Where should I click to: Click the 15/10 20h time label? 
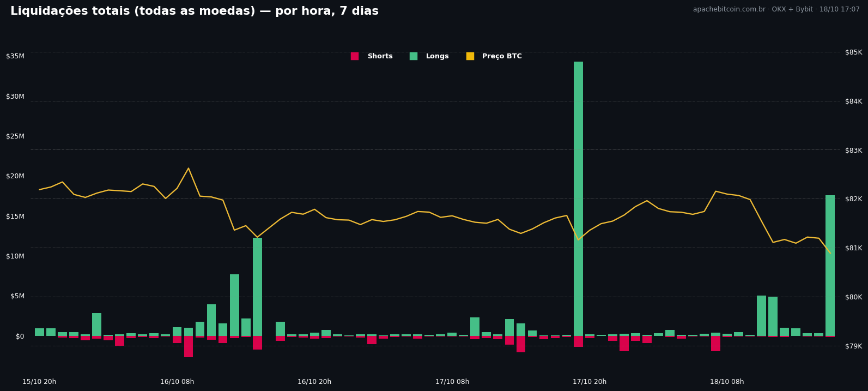[39, 382]
